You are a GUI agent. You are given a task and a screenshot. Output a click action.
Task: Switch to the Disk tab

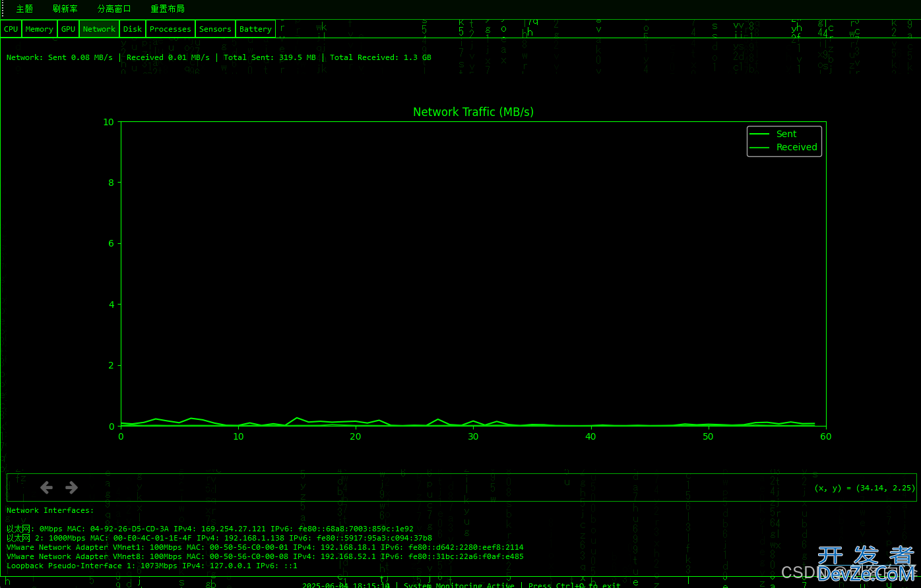pyautogui.click(x=133, y=29)
